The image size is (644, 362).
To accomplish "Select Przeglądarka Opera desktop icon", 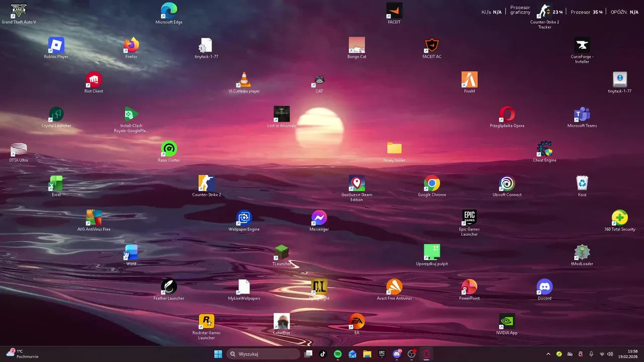I will [507, 117].
